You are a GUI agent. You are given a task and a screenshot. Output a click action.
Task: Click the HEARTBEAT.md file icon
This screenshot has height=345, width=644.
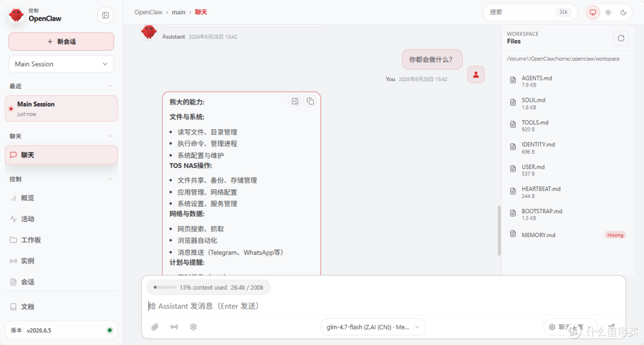tap(513, 191)
